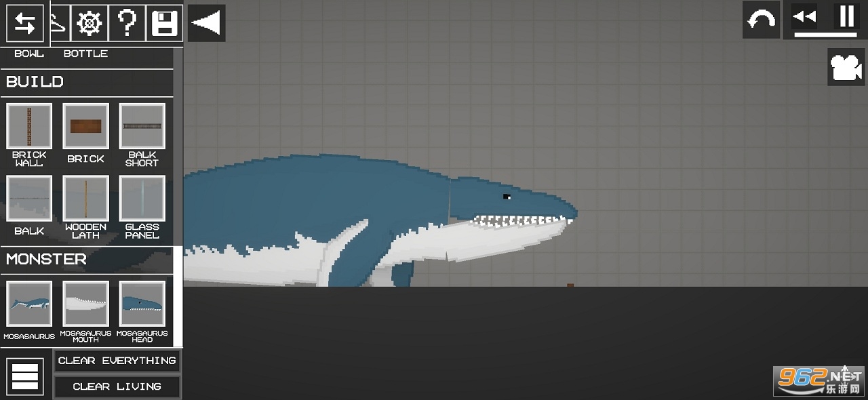The height and width of the screenshot is (400, 868).
Task: Select the MONSTER category header
Action: [46, 259]
